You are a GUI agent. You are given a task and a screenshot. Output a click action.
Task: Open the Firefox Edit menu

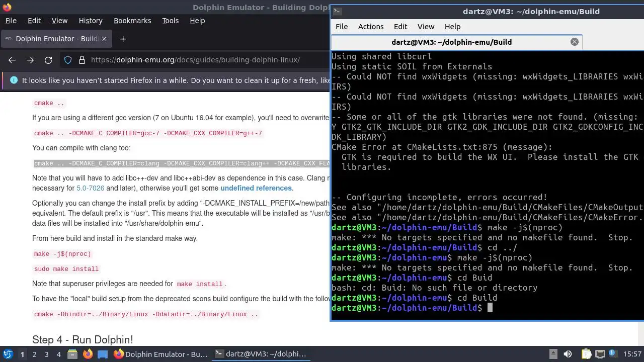pos(34,21)
